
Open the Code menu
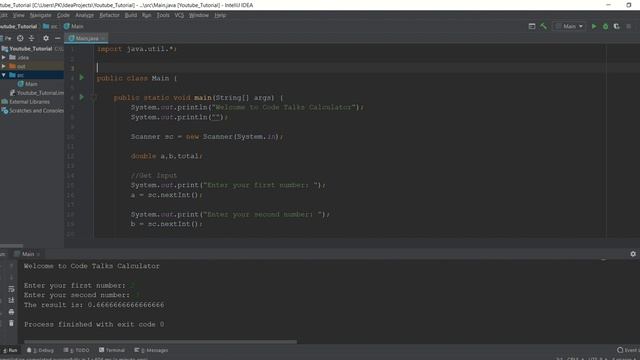click(x=63, y=15)
